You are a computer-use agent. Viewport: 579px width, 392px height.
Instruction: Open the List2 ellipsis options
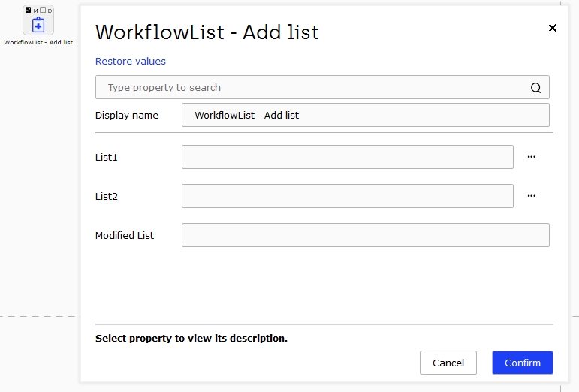(532, 196)
